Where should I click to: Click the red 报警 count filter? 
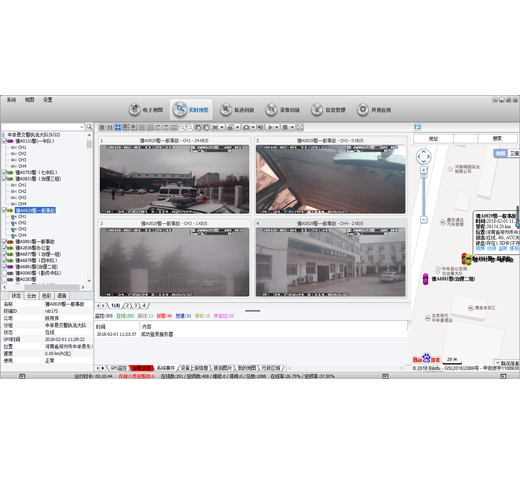[x=164, y=316]
